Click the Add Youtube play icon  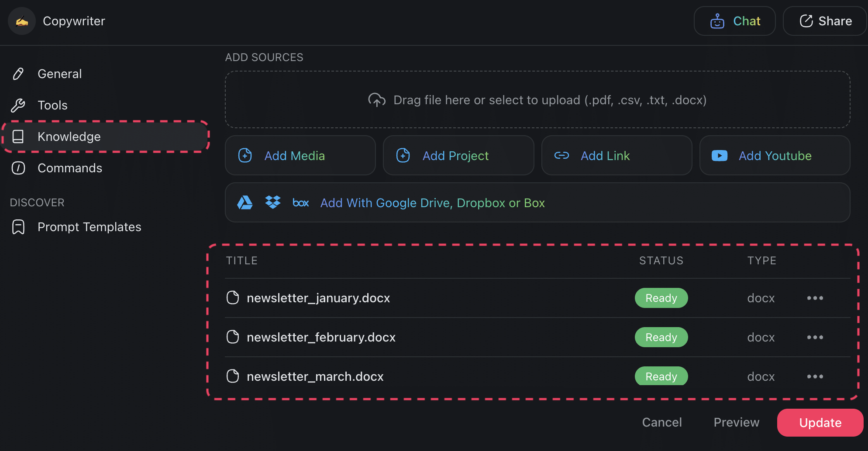[x=719, y=156]
